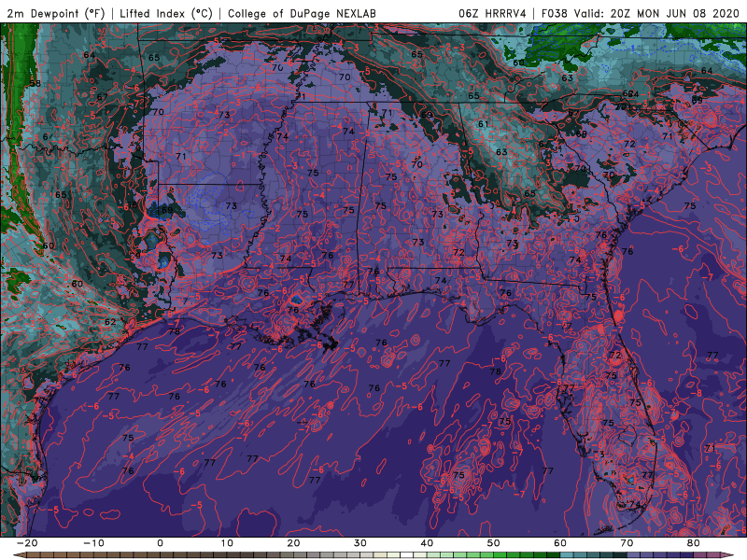Click the '30' label on the color scale
The width and height of the screenshot is (747, 560).
360,543
